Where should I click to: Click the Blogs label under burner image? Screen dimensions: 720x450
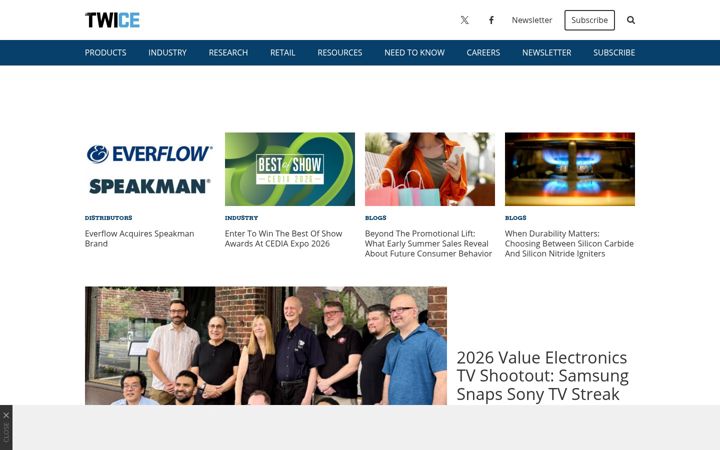click(516, 218)
